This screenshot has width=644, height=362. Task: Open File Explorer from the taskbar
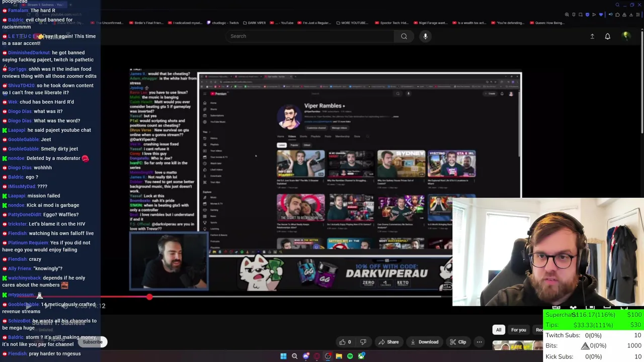pyautogui.click(x=339, y=356)
